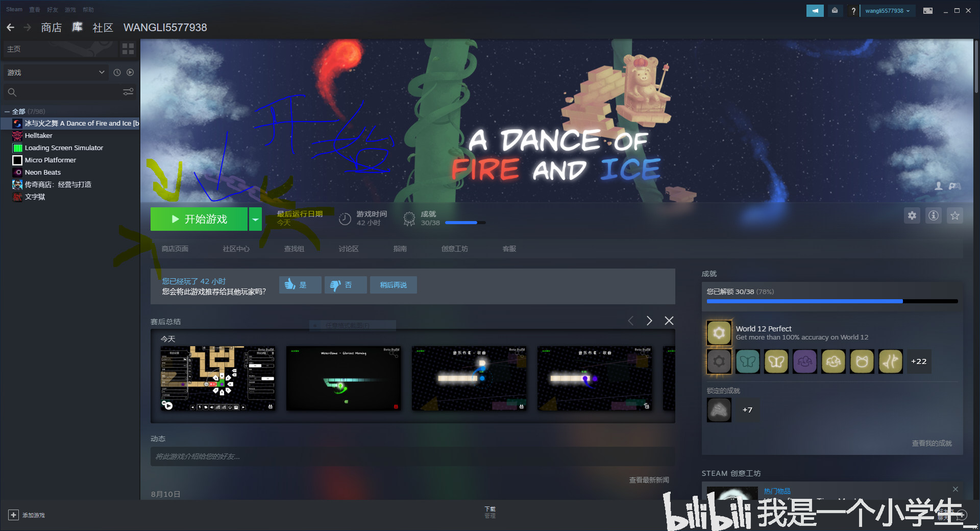Click the green Play game button

(x=199, y=219)
